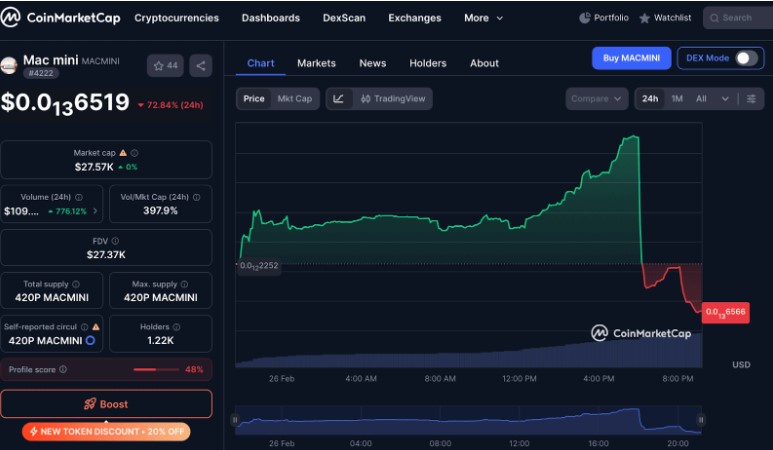Select the 24h time range

click(650, 99)
